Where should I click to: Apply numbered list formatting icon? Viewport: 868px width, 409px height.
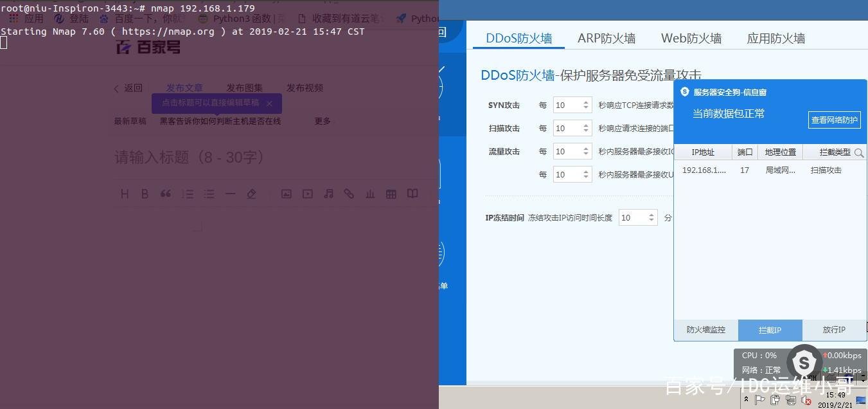[188, 194]
